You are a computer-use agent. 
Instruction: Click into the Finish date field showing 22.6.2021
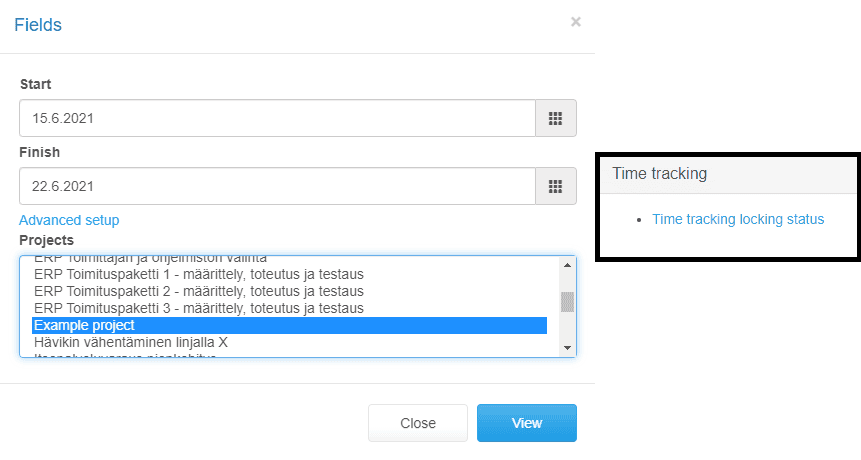277,186
